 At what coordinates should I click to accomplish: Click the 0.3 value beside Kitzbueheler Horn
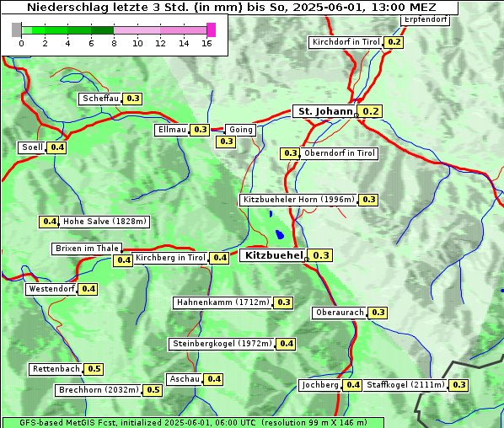pos(368,200)
